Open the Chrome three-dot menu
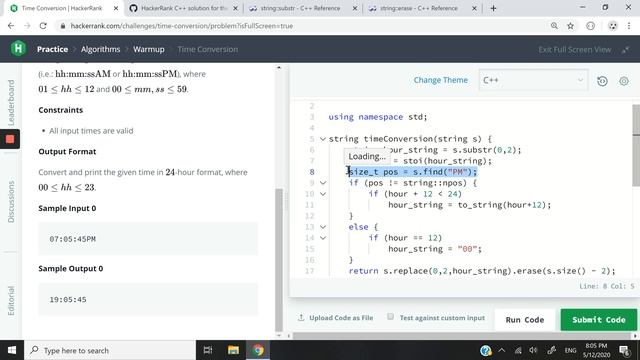640x360 pixels. 629,26
